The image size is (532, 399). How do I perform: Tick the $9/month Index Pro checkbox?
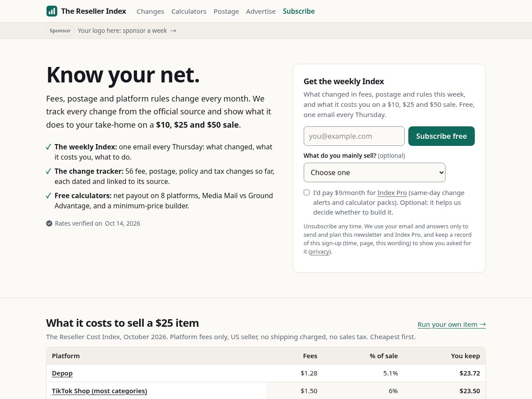306,192
